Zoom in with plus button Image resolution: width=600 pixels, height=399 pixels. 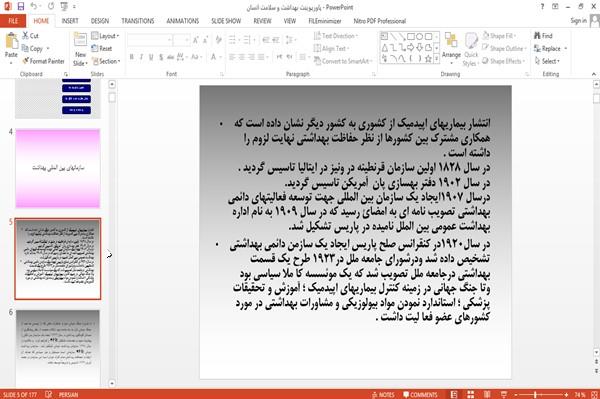(x=566, y=394)
